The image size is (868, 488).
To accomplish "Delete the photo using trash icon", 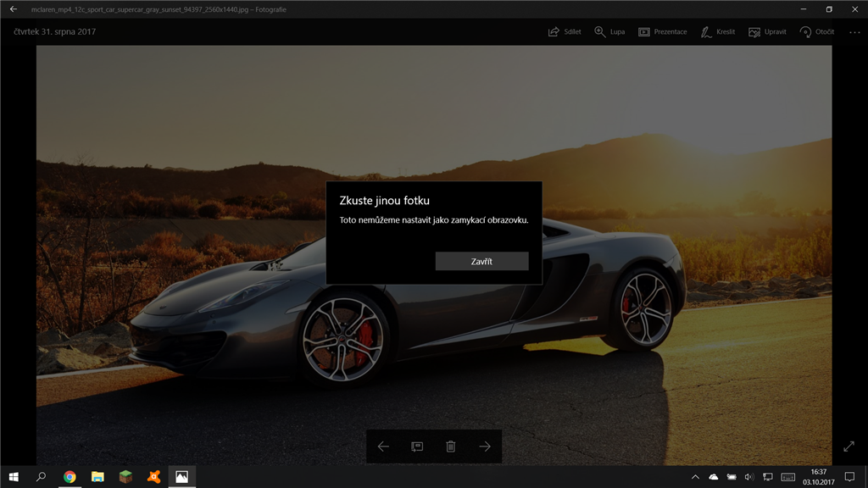I will click(x=451, y=446).
